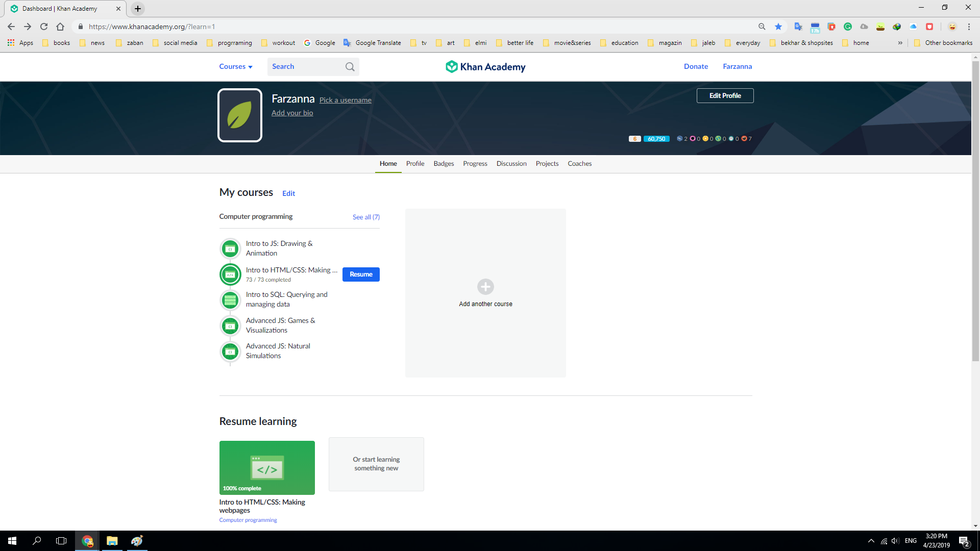Viewport: 980px width, 551px height.
Task: Open the Action Center notifications icon
Action: coord(964,541)
